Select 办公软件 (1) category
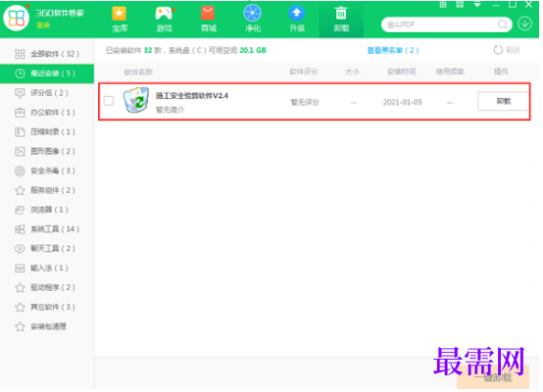The height and width of the screenshot is (392, 543). 47,112
